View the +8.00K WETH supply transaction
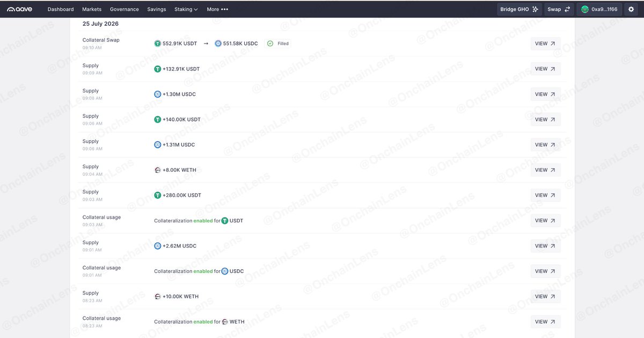Viewport: 644px width, 338px height. [x=545, y=170]
